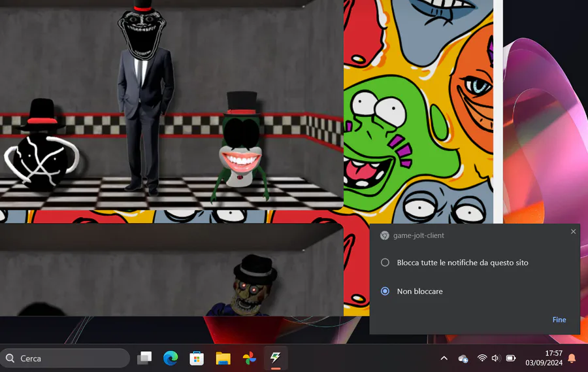Viewport: 588px width, 372px height.
Task: Click the black cracked ball character with hat
Action: 42,144
